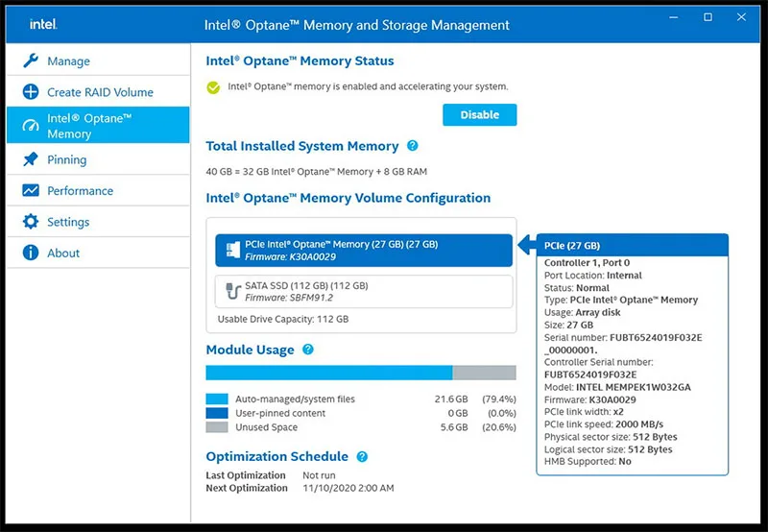
Task: Click the Manage wrench icon
Action: 31,60
